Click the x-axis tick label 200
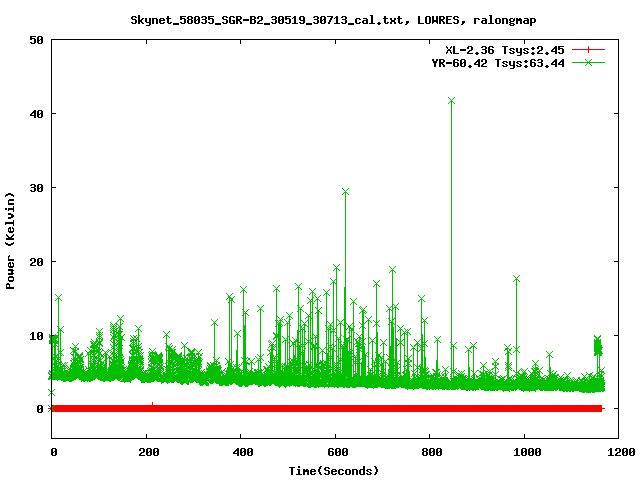640x480 pixels. 148,452
